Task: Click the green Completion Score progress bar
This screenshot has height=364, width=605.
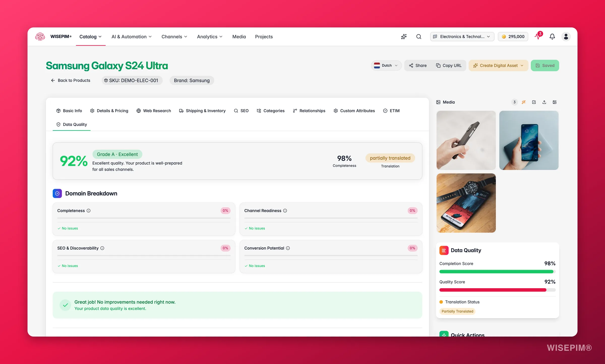Action: click(497, 272)
